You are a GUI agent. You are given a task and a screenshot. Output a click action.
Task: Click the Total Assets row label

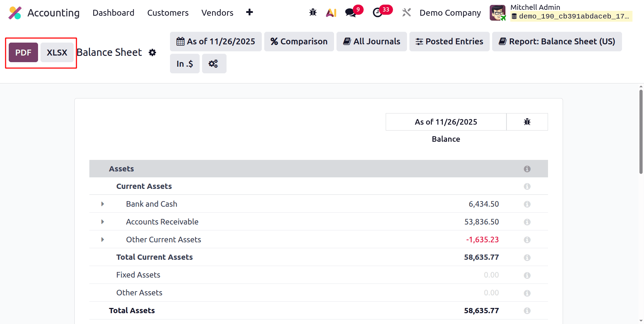[x=132, y=310]
